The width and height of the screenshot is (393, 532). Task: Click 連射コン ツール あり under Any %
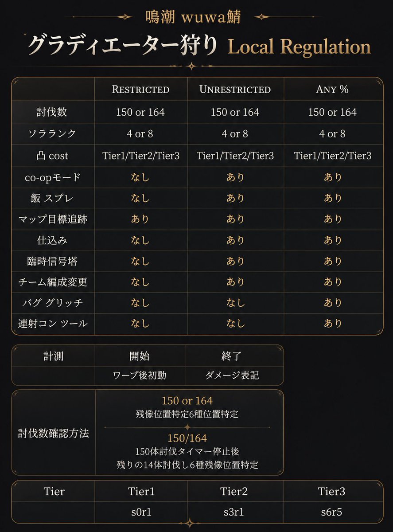pyautogui.click(x=333, y=324)
